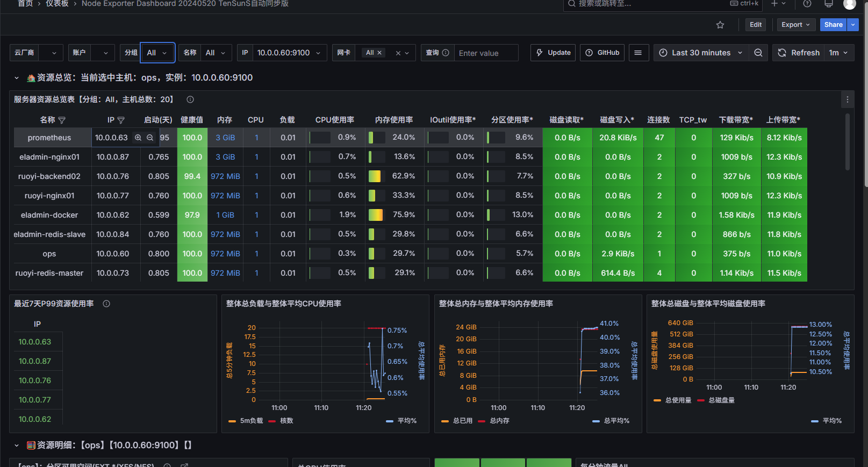Open the IP 10.0.0.60:9100 dropdown
The height and width of the screenshot is (467, 868).
(289, 53)
